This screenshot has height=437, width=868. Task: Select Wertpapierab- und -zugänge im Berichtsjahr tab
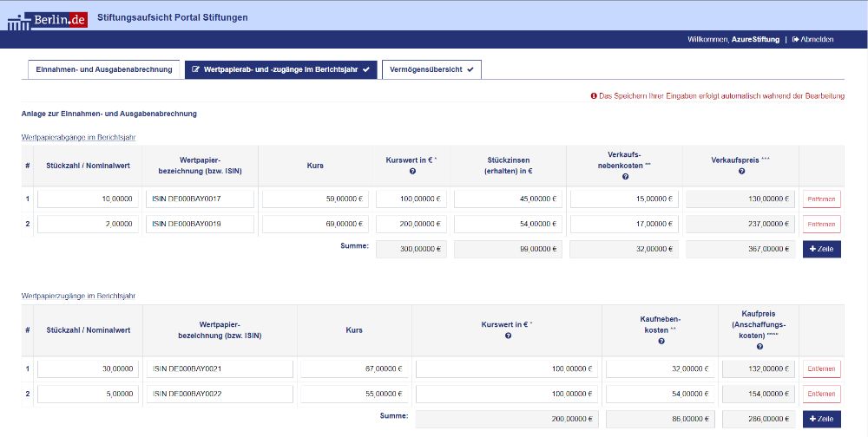pyautogui.click(x=280, y=69)
